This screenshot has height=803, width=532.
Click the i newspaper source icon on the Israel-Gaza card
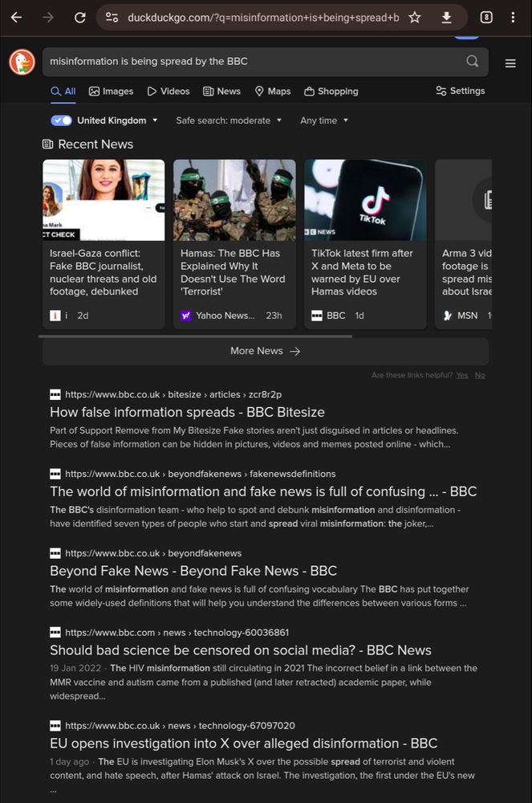(55, 316)
